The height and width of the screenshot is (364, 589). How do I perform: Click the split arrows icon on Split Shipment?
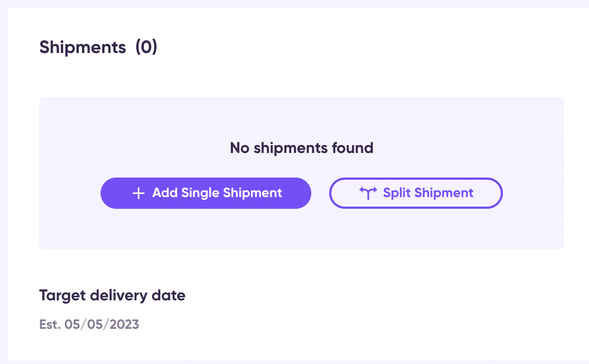(368, 193)
